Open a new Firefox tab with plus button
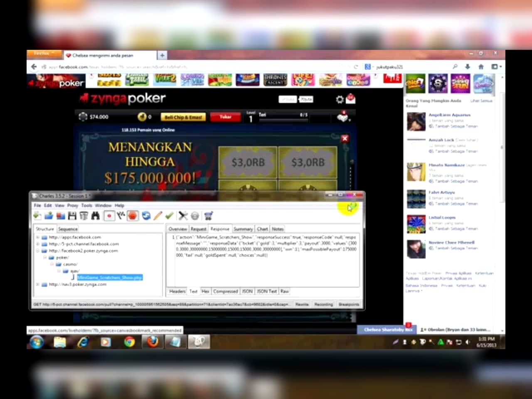This screenshot has width=532, height=399. (x=162, y=55)
